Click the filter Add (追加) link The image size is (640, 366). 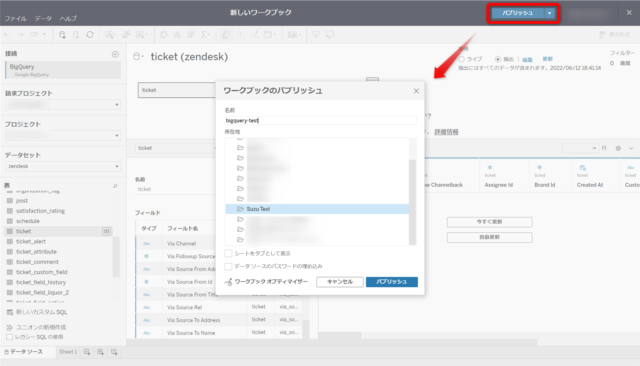click(x=625, y=63)
